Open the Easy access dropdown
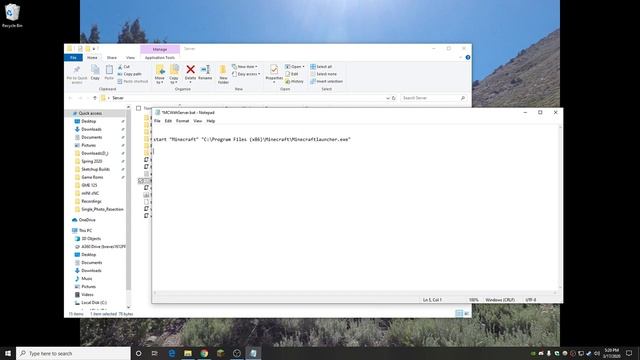640x360 pixels. pos(246,74)
